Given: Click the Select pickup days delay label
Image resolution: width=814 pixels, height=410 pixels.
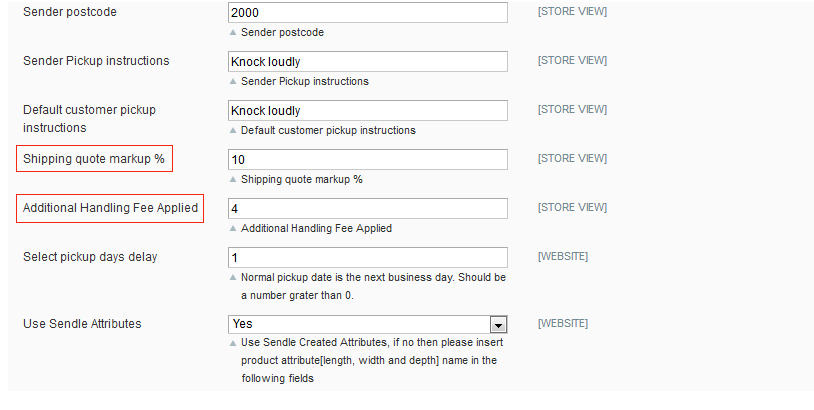Looking at the screenshot, I should pos(90,257).
